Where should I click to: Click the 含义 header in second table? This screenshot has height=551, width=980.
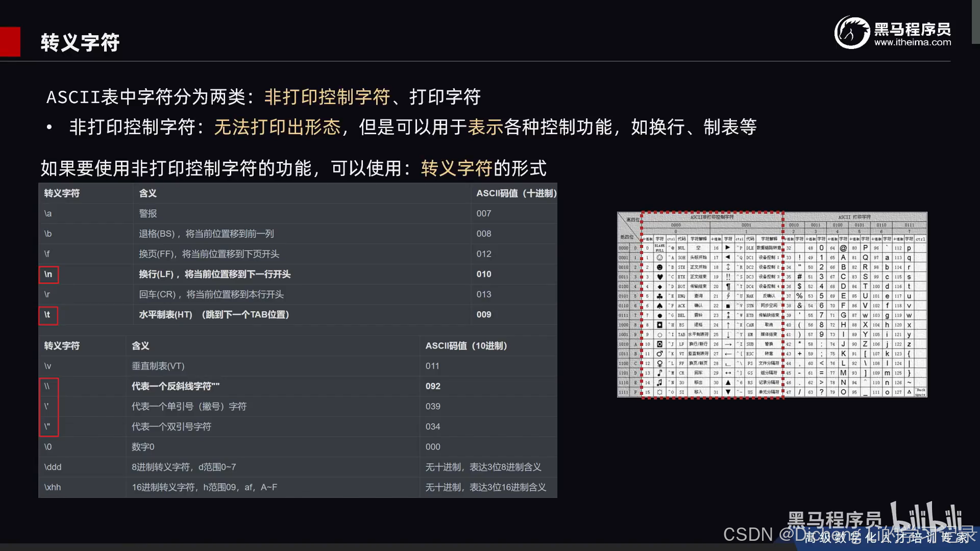tap(140, 346)
